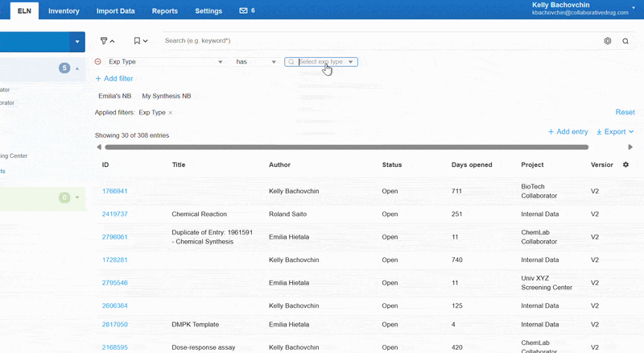Switch to the Inventory tab
Image resolution: width=644 pixels, height=353 pixels.
64,11
